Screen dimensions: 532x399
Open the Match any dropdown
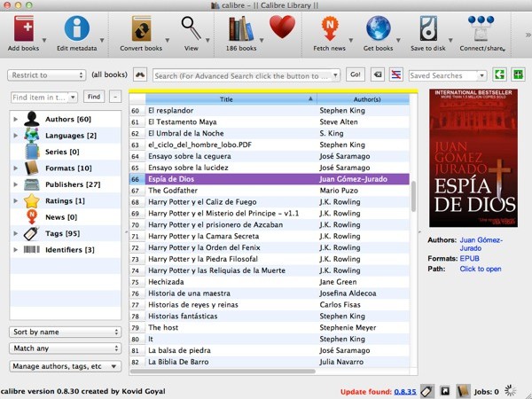[x=65, y=348]
